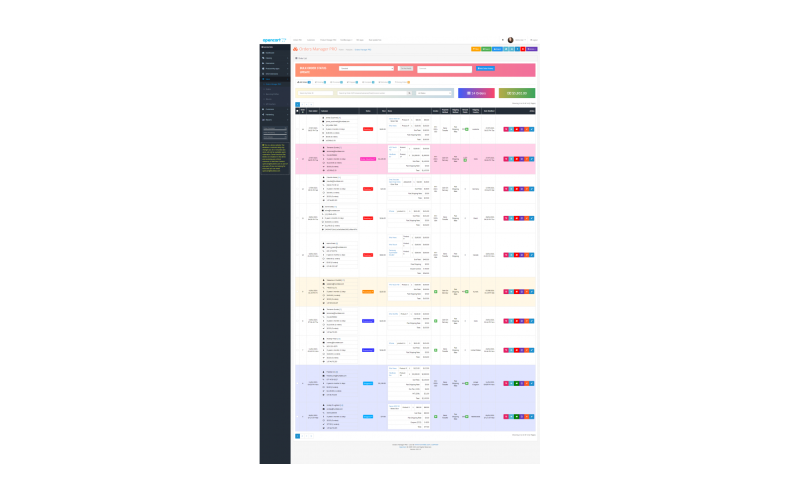Open the All Status filter dropdown

(434, 93)
